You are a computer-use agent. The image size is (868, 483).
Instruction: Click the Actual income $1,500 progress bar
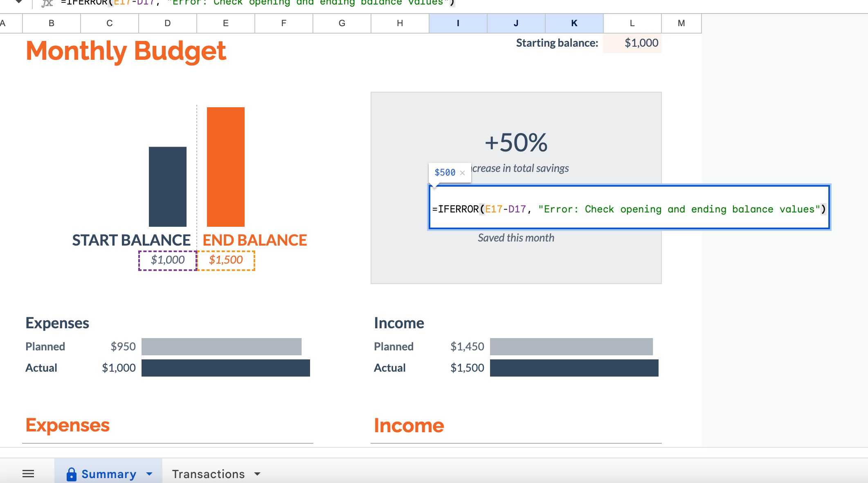coord(574,368)
